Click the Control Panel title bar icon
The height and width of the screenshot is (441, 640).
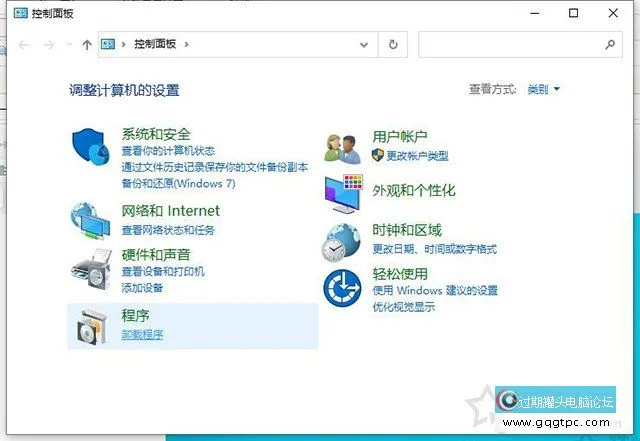20,13
